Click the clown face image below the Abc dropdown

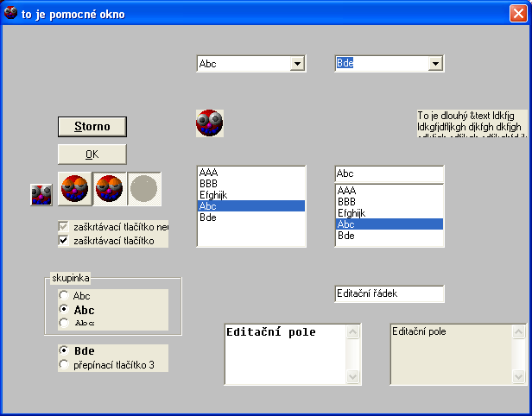coord(210,123)
